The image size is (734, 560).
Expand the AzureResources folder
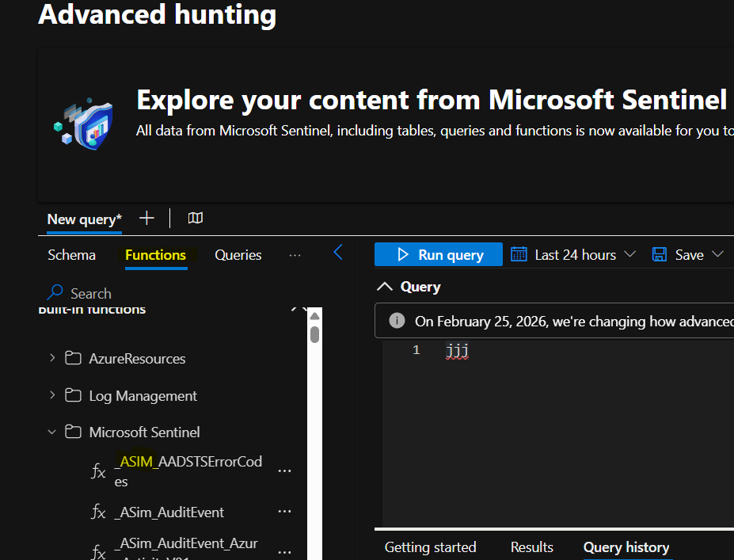pos(52,358)
